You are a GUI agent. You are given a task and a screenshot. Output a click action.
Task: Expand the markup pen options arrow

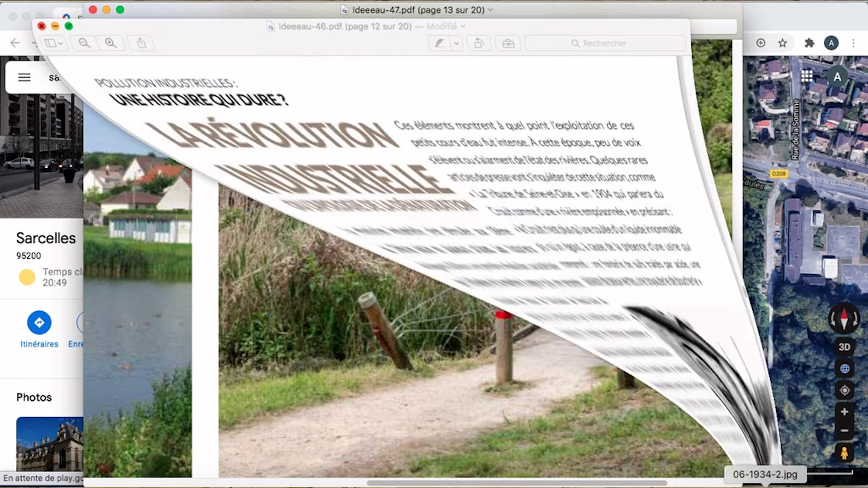pyautogui.click(x=456, y=43)
